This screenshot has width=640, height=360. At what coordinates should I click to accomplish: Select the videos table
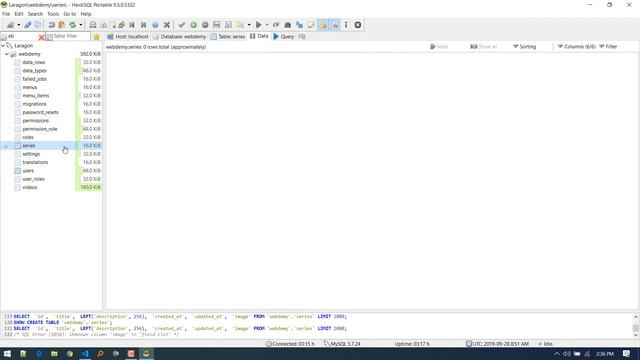[30, 187]
